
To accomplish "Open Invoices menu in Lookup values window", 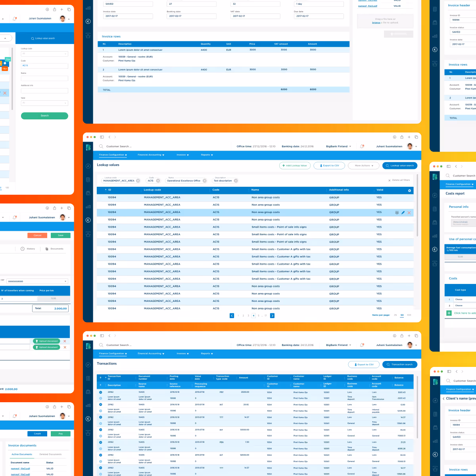I will [x=182, y=155].
